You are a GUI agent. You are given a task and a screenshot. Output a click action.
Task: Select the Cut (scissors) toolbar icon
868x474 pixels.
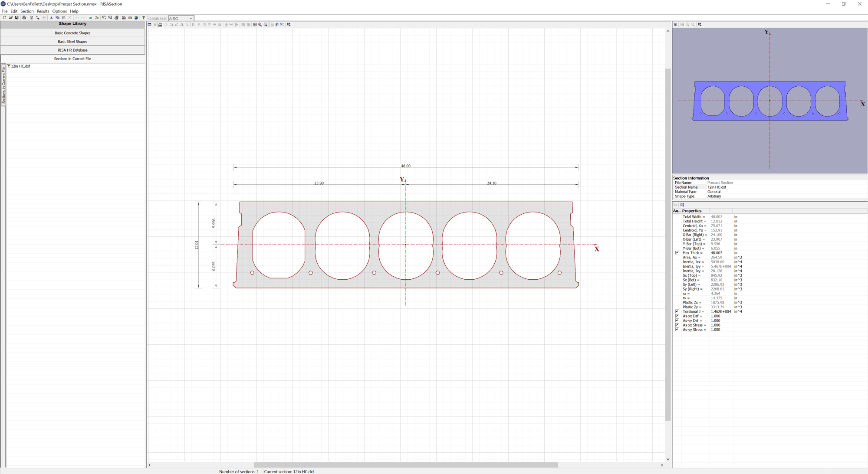(x=51, y=18)
